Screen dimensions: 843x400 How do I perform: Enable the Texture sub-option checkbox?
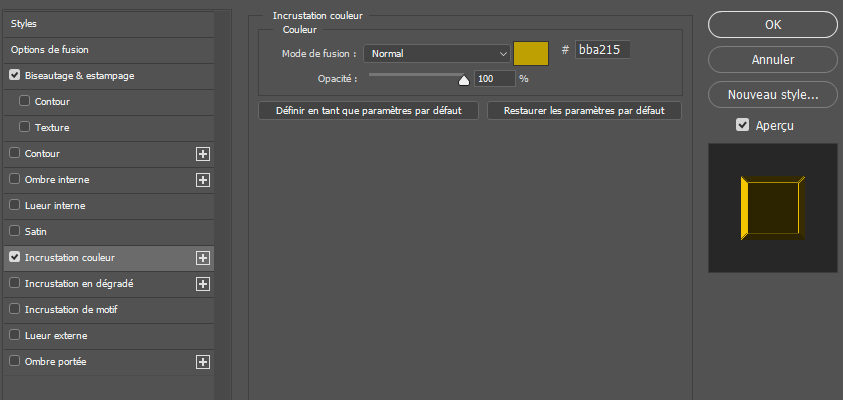pos(25,127)
